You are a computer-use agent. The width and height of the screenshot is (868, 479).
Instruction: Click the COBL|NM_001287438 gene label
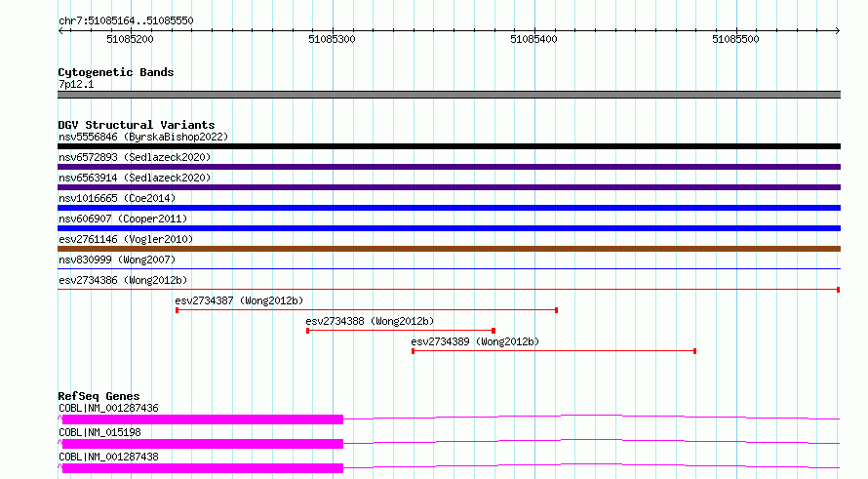pos(108,457)
